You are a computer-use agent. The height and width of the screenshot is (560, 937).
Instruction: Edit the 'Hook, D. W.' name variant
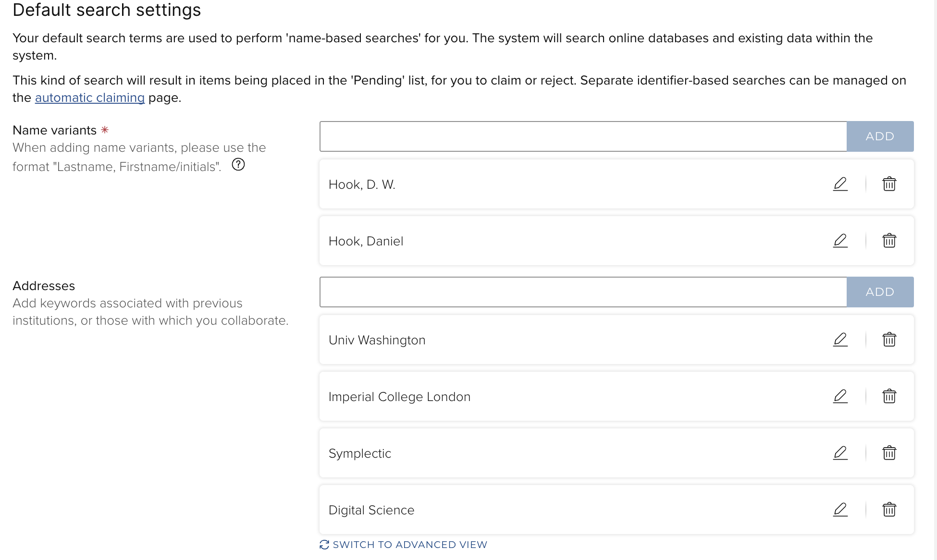pos(840,184)
